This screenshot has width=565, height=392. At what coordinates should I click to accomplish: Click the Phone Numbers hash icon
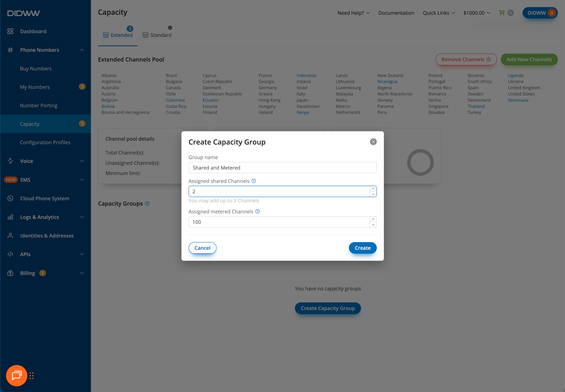coord(10,50)
